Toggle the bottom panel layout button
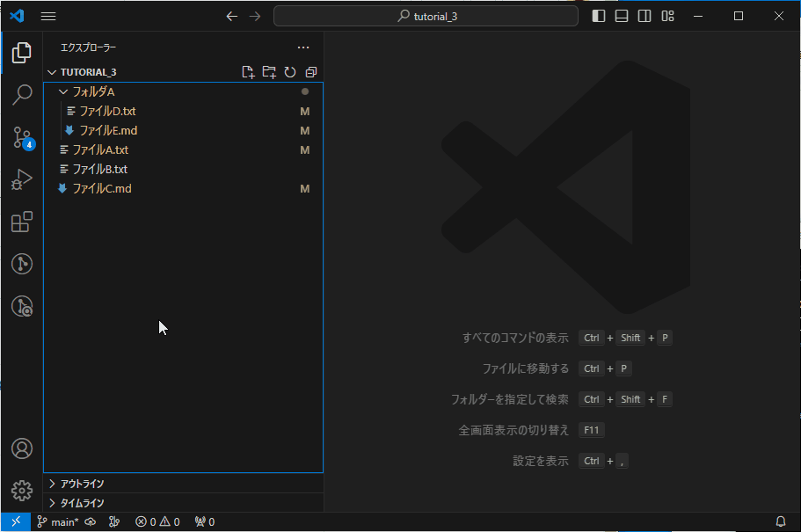801x532 pixels. [x=621, y=17]
